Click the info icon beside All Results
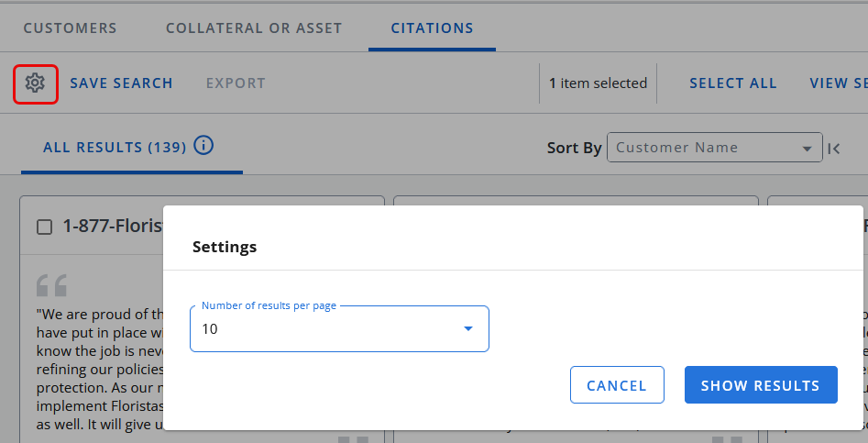The height and width of the screenshot is (443, 868). pyautogui.click(x=203, y=146)
